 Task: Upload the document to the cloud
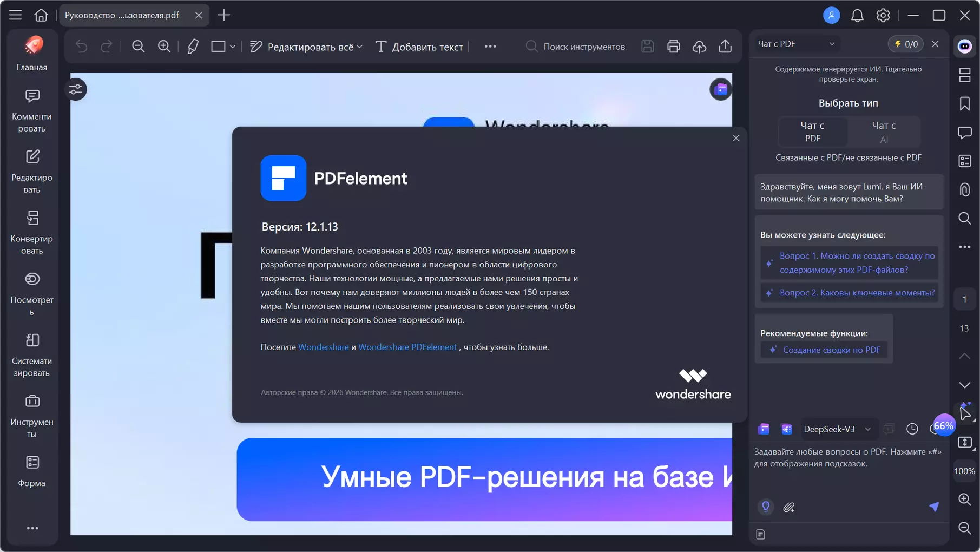699,47
